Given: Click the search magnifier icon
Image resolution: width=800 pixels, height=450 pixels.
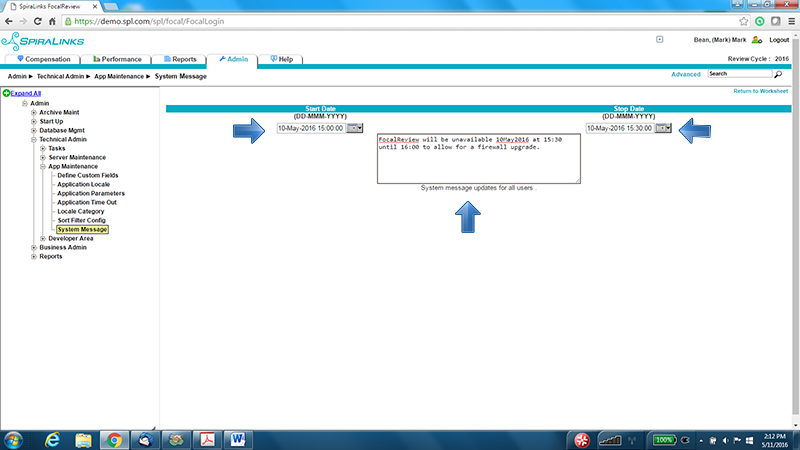Looking at the screenshot, I should click(778, 74).
